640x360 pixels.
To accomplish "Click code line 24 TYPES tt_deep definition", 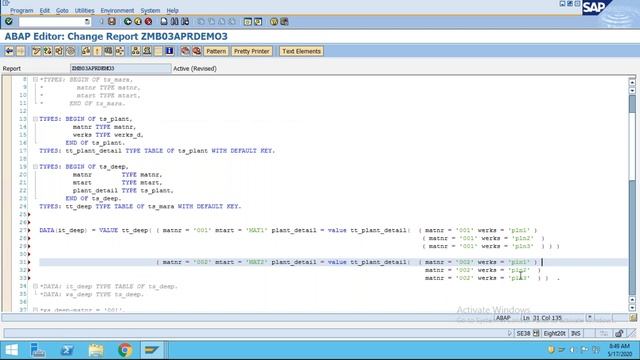I will point(140,206).
